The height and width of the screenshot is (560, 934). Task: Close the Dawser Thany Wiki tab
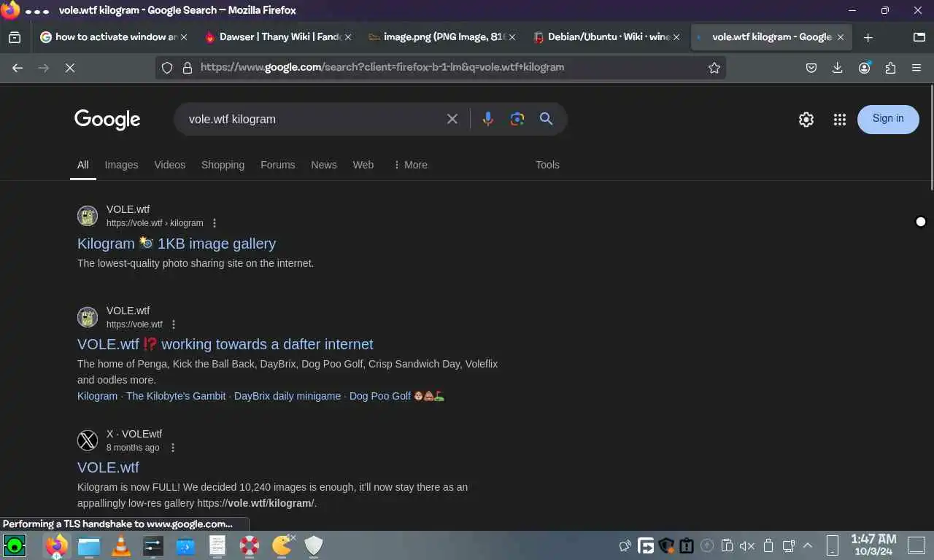(348, 37)
